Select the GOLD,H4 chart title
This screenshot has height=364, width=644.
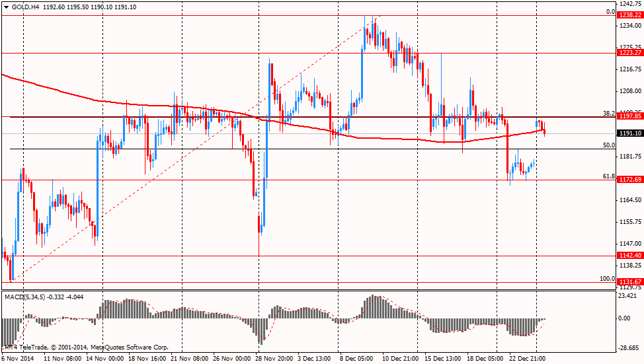(25, 7)
